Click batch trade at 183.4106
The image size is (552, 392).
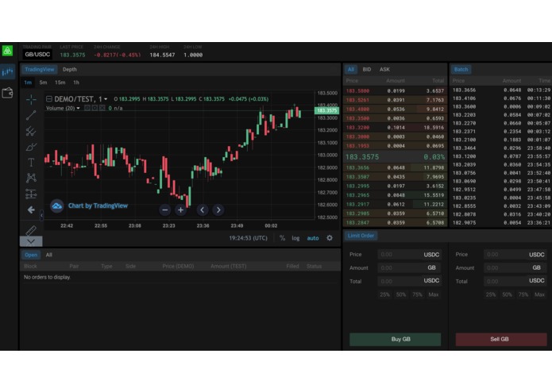pyautogui.click(x=501, y=98)
